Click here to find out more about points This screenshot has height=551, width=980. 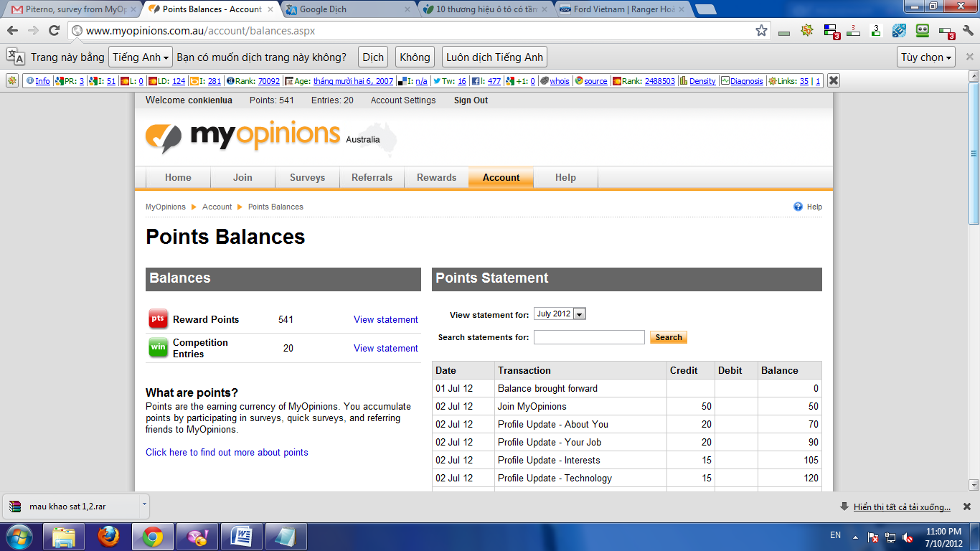[227, 452]
